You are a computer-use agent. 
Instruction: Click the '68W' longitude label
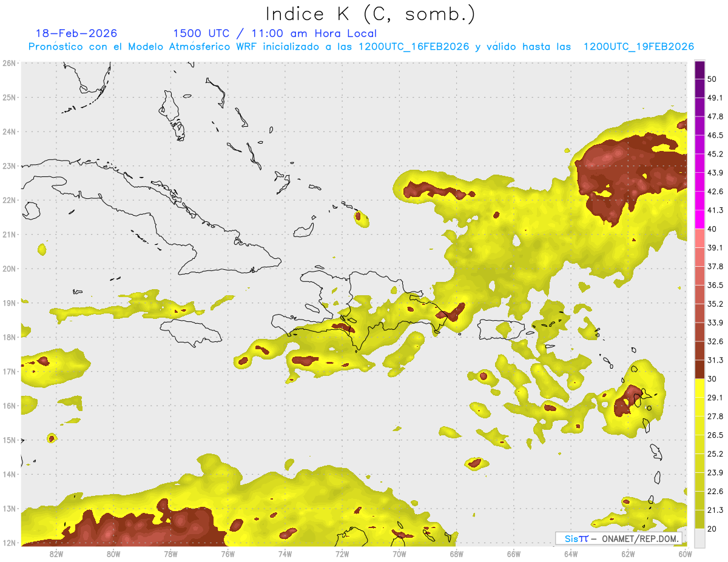tap(456, 554)
